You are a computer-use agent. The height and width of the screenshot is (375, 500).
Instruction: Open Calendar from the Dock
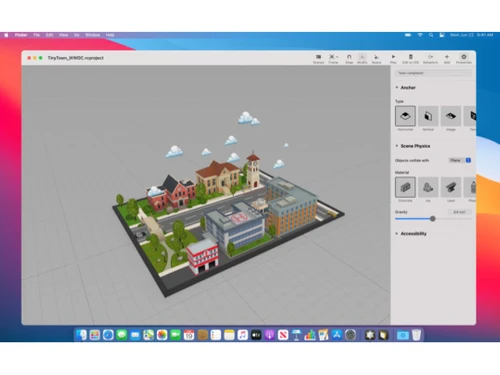(189, 335)
